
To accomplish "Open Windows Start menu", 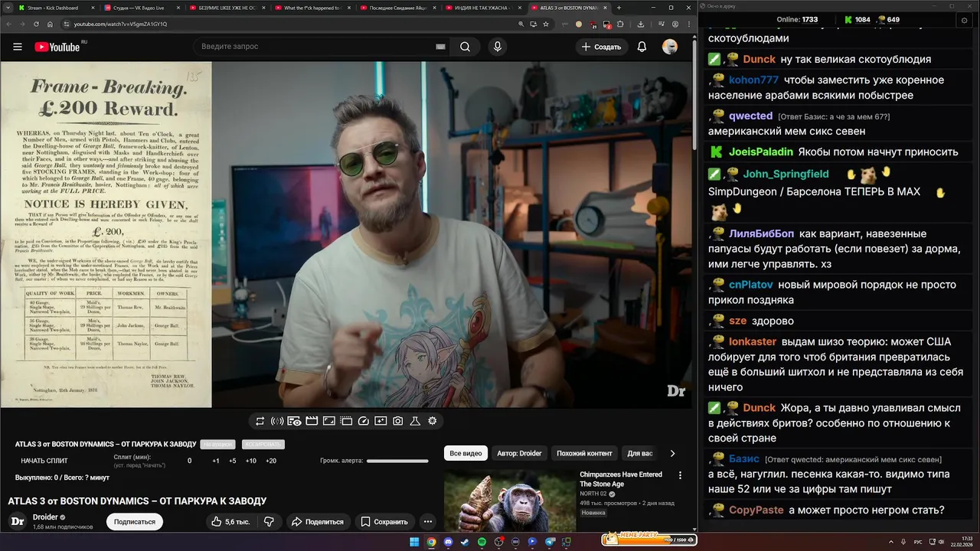I will click(x=414, y=542).
